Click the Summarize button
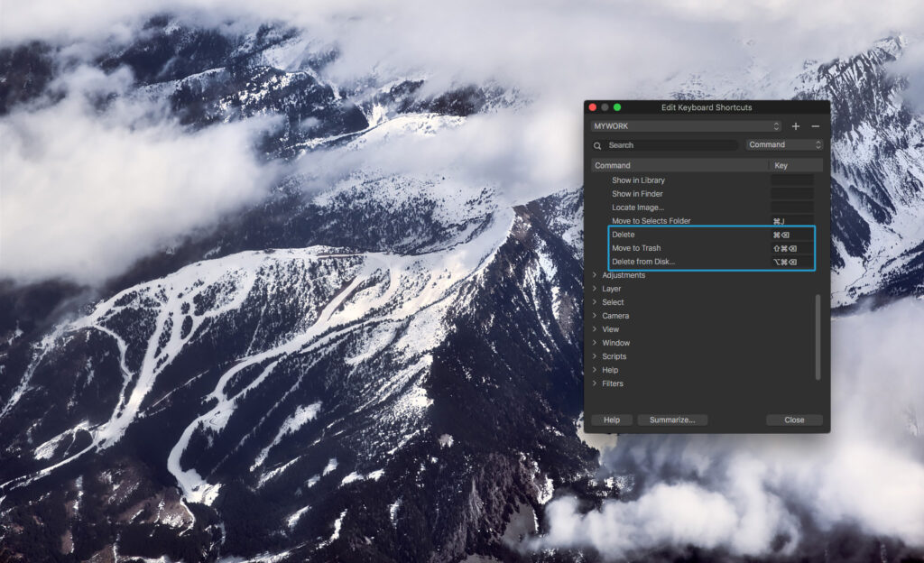The image size is (924, 563). click(x=671, y=420)
